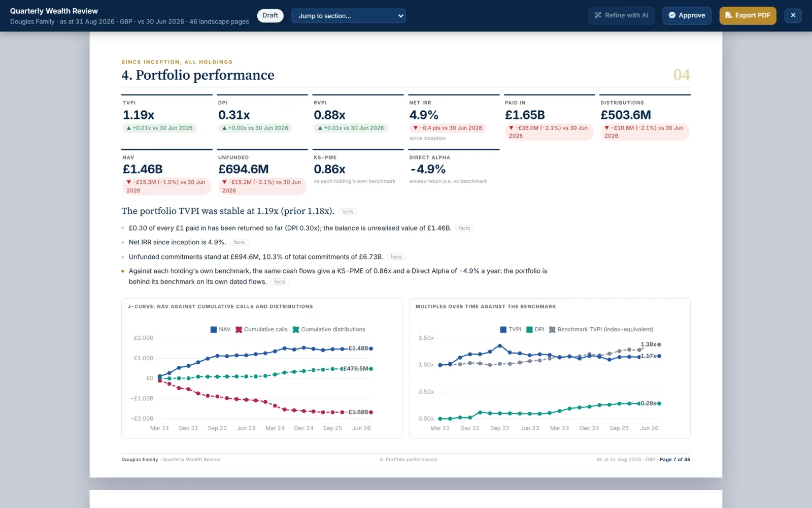Click TVPI change badge +0.01x vs 30 Jun
This screenshot has height=508, width=812.
pyautogui.click(x=159, y=128)
